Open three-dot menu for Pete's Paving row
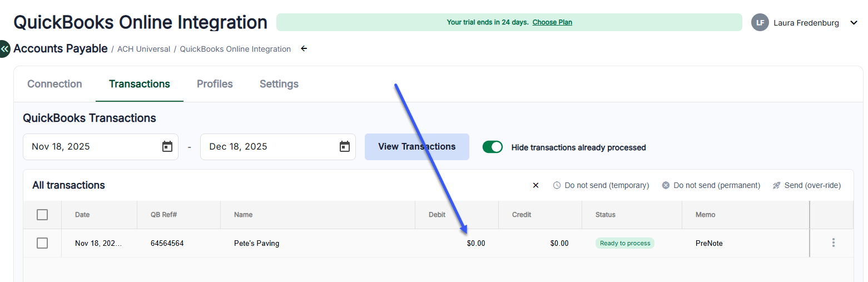Viewport: 868px width, 282px height. point(833,243)
